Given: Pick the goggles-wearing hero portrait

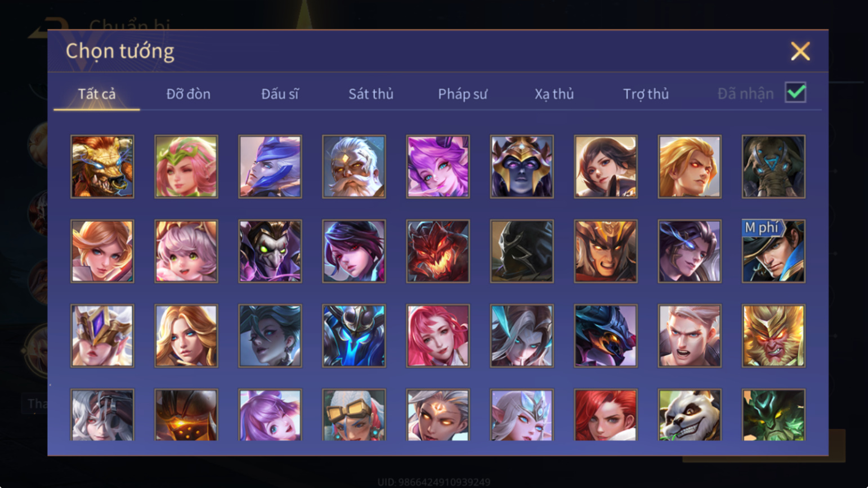Looking at the screenshot, I should click(354, 415).
